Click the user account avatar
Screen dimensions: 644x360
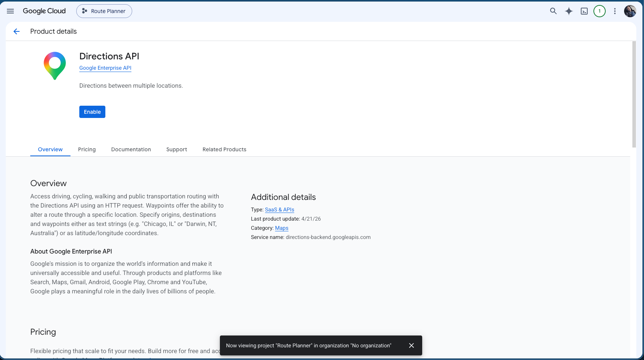(630, 11)
